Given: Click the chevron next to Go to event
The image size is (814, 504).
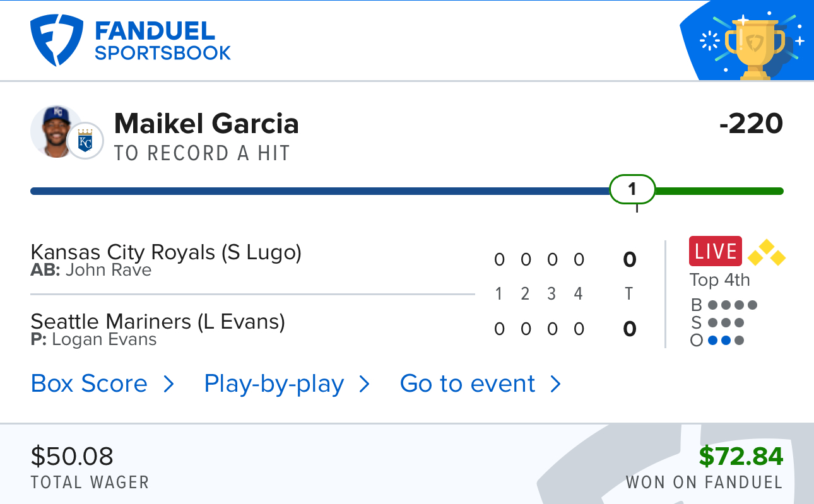Looking at the screenshot, I should point(555,384).
